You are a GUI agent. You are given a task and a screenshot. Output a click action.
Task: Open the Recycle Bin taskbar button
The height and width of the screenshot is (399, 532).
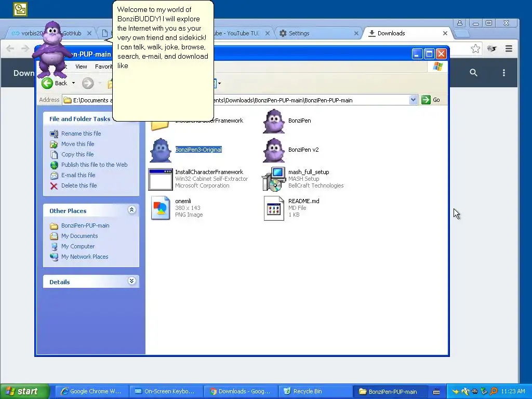[315, 392]
